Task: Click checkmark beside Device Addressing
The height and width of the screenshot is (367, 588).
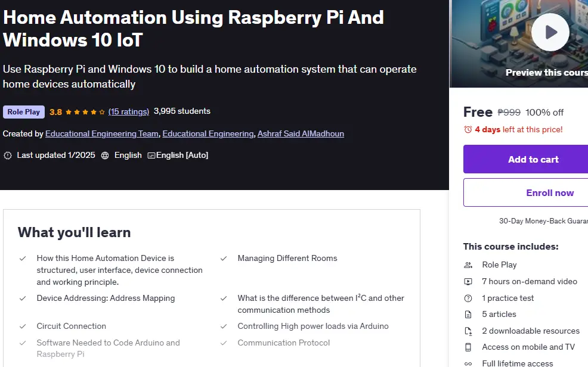Action: (x=23, y=298)
